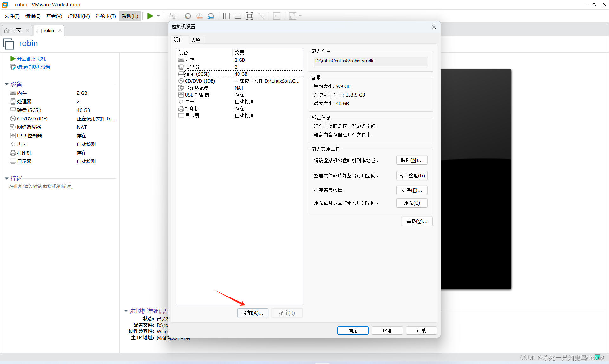The width and height of the screenshot is (609, 364).
Task: Select 处理器 row in settings dialog
Action: [x=239, y=67]
